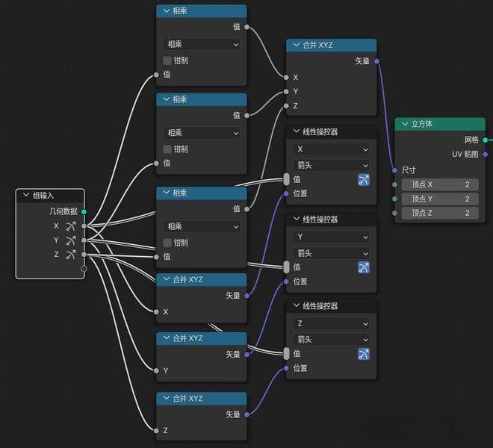
Task: Open 箭头 dropdown in the Z 线性操控器 node
Action: pyautogui.click(x=332, y=340)
